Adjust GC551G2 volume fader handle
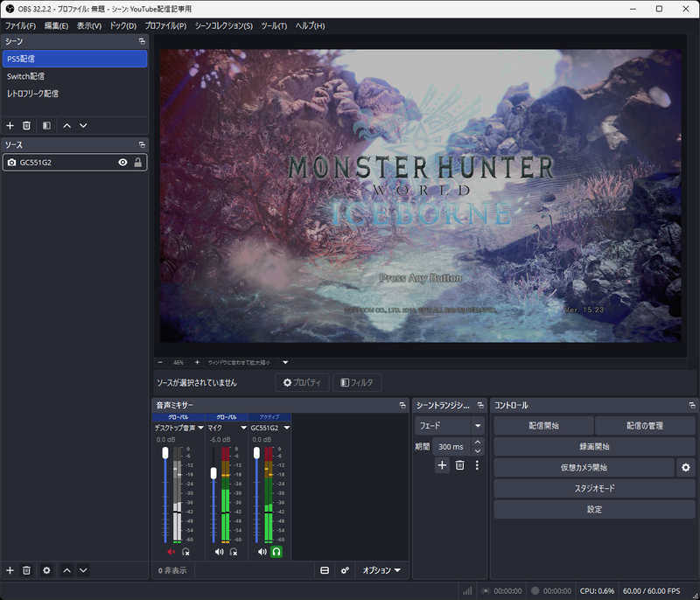 point(256,453)
